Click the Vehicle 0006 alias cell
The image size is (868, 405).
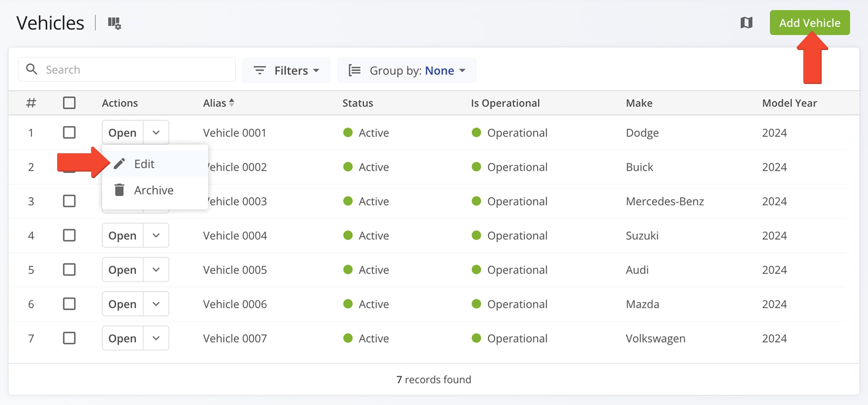tap(235, 304)
